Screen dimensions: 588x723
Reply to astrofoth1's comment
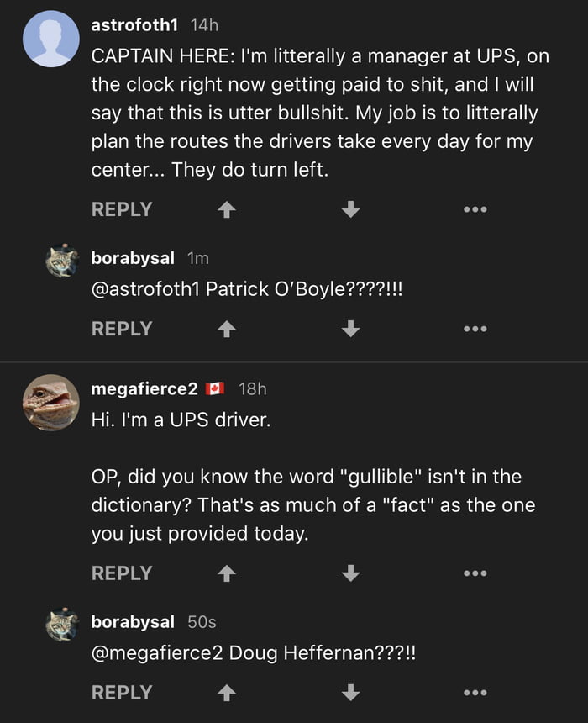click(122, 210)
